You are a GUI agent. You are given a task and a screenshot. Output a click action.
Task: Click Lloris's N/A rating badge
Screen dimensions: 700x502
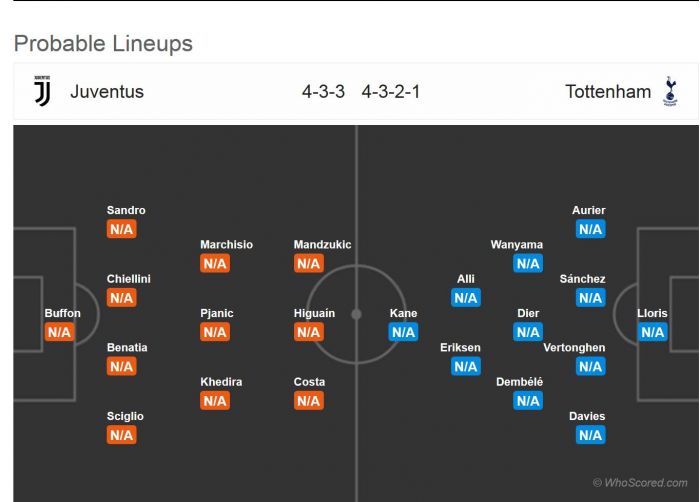pyautogui.click(x=652, y=332)
